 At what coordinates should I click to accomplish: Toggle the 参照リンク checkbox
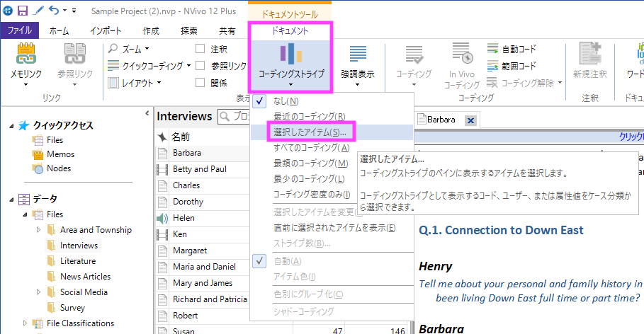tap(200, 66)
